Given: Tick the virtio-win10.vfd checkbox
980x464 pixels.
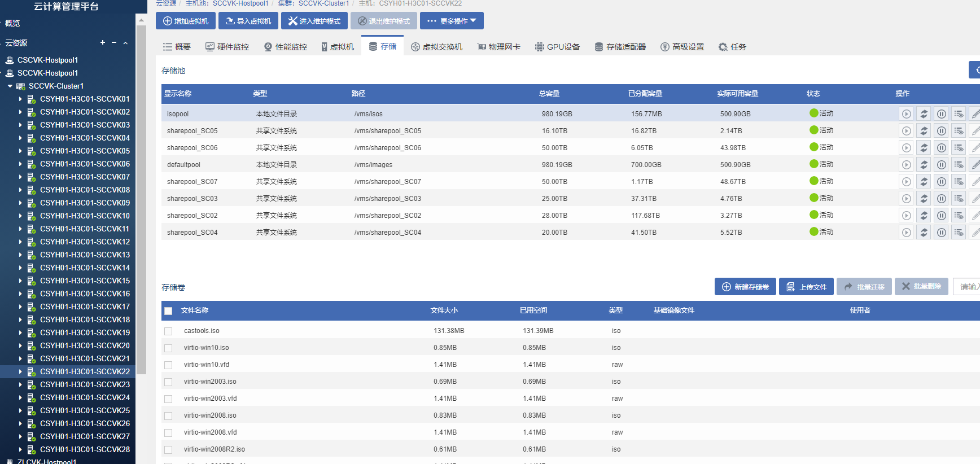Looking at the screenshot, I should (x=168, y=365).
